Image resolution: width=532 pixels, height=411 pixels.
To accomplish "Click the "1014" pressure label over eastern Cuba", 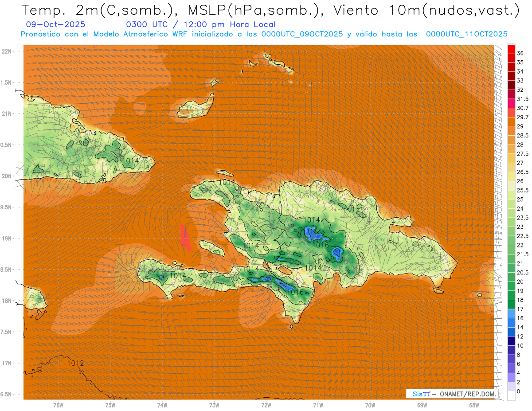I will [x=130, y=160].
